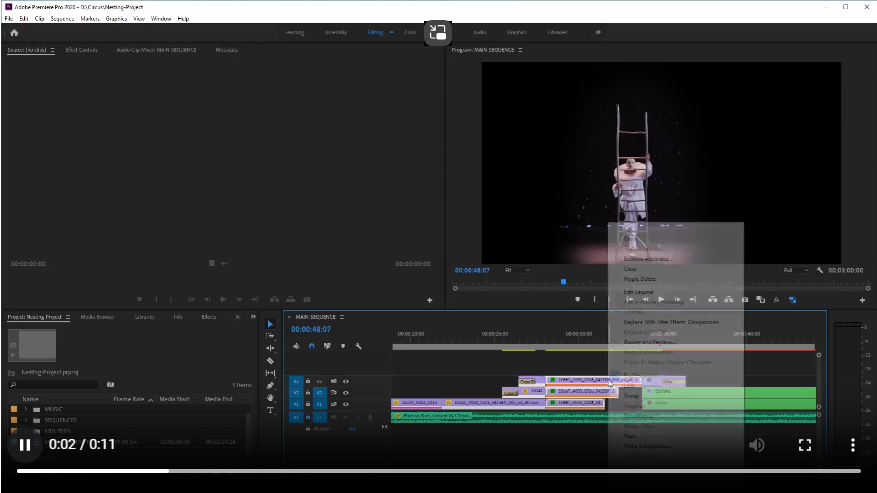The width and height of the screenshot is (877, 493).
Task: Click the Extract button in Program monitor
Action: point(729,300)
